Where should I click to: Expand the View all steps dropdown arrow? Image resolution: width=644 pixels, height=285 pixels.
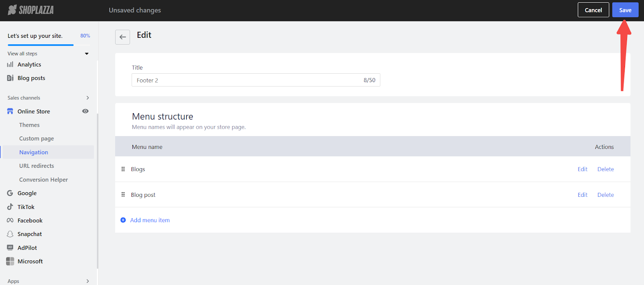(87, 54)
